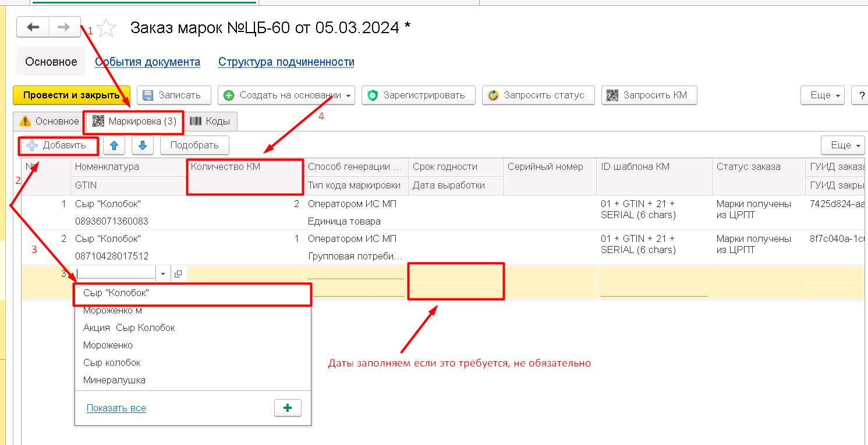Switch to Коды tab

[x=210, y=122]
